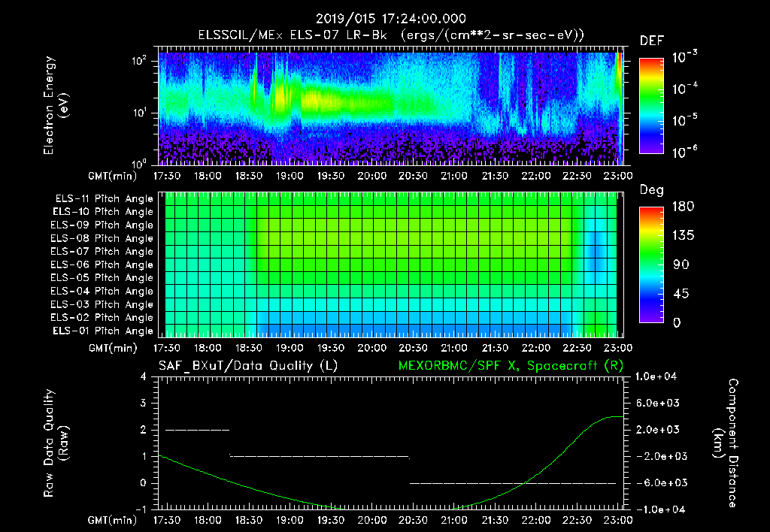Click the ELS-08 Pitch Angle row label
Viewport: 770px width, 532px height.
[102, 238]
